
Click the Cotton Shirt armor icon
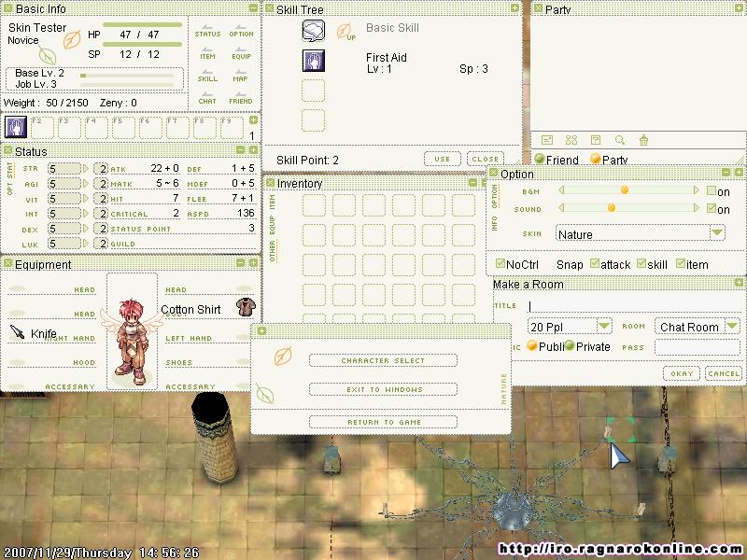tap(246, 307)
